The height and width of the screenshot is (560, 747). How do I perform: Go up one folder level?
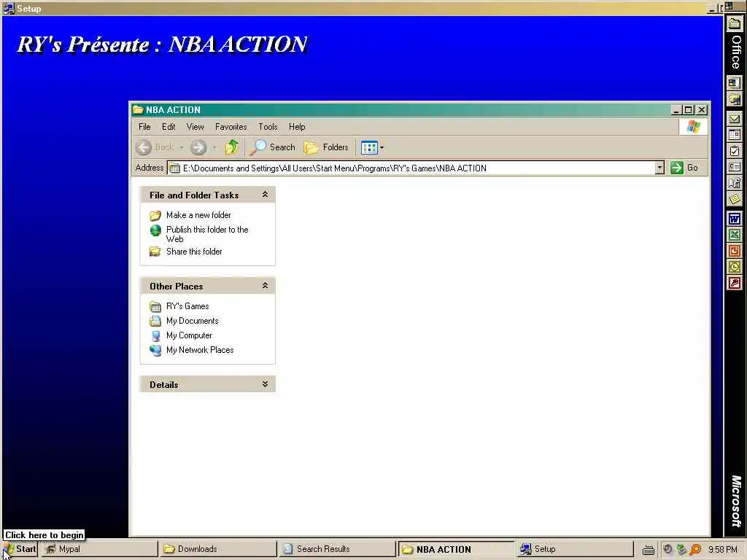point(232,147)
